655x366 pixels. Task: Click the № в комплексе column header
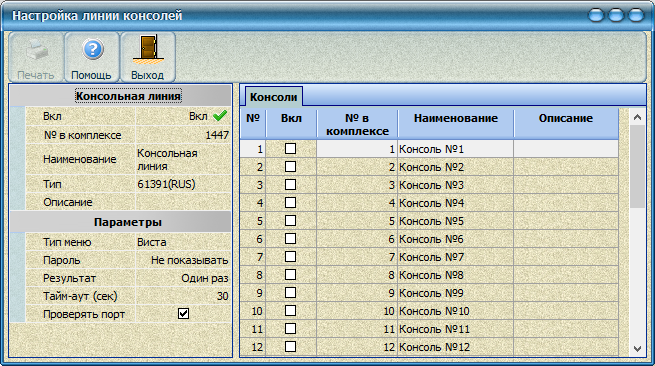point(357,123)
